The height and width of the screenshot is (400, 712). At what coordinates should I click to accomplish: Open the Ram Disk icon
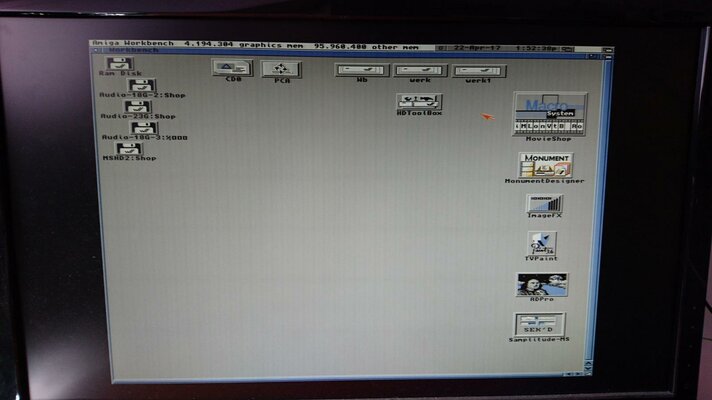tap(120, 64)
